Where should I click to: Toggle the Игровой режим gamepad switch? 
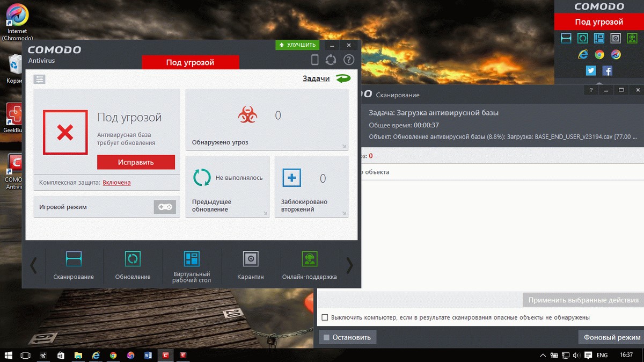click(x=165, y=207)
